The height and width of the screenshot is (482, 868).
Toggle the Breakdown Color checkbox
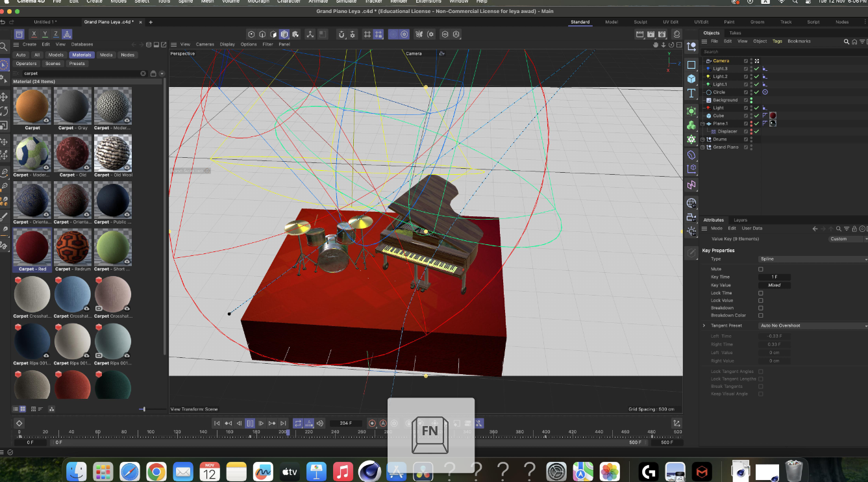tap(761, 316)
